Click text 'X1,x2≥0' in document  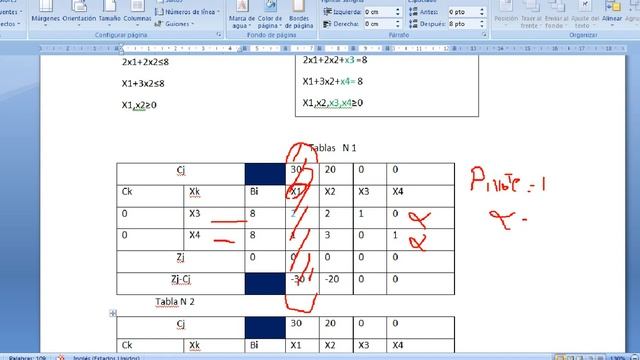point(139,105)
